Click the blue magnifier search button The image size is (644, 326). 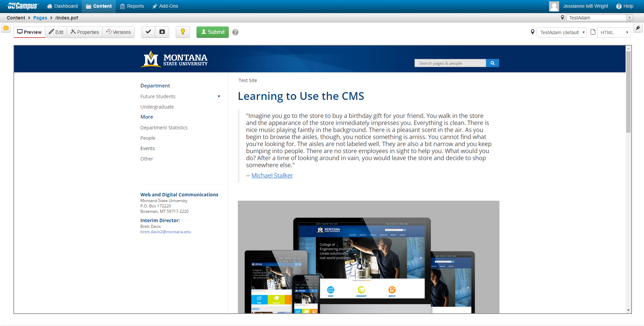pyautogui.click(x=492, y=63)
